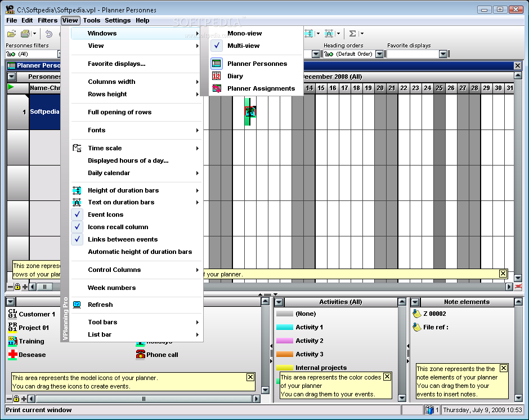Click the duration bar text toolbar icon
The height and width of the screenshot is (420, 529).
pos(329,33)
